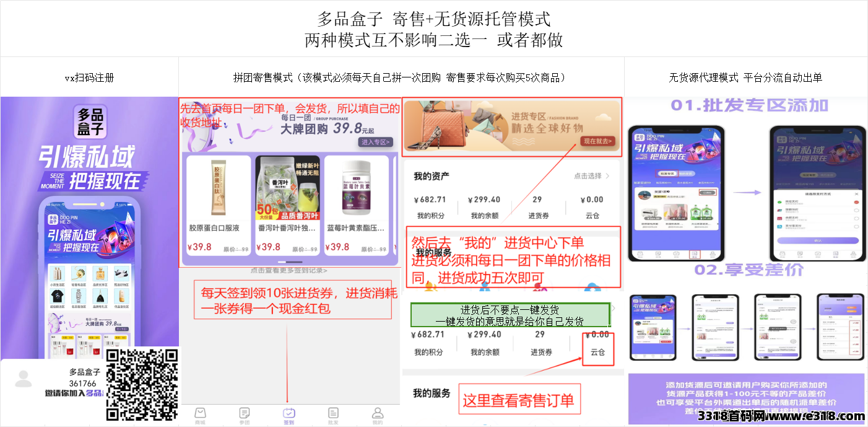Tap 云仓 ¥0.00 in upper asset panel
The image size is (868, 427).
click(592, 200)
